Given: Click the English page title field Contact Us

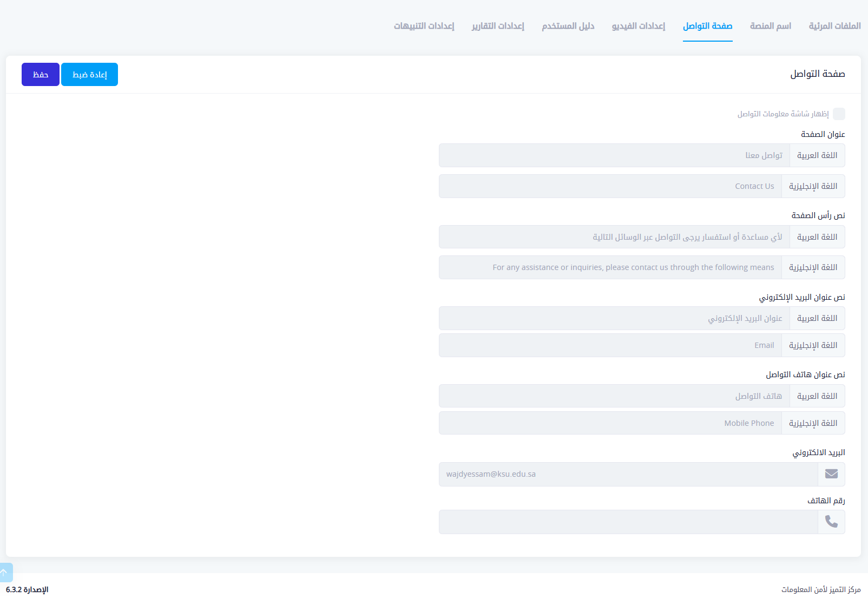Looking at the screenshot, I should (610, 186).
